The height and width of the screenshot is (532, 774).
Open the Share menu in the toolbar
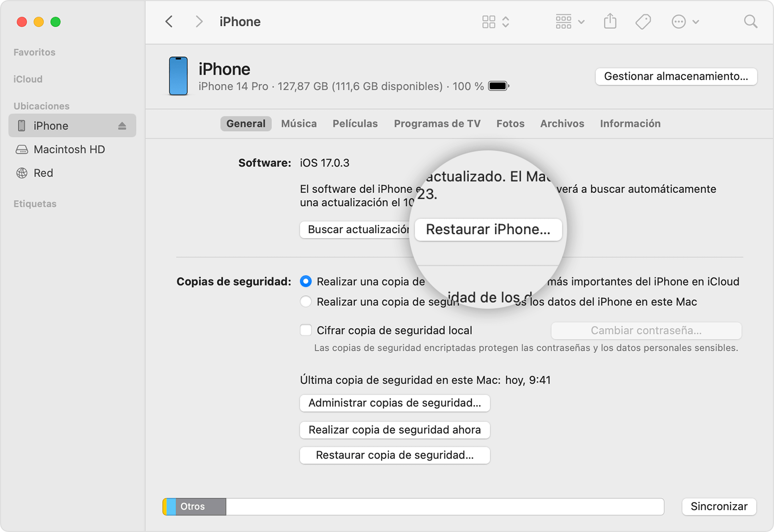tap(610, 21)
